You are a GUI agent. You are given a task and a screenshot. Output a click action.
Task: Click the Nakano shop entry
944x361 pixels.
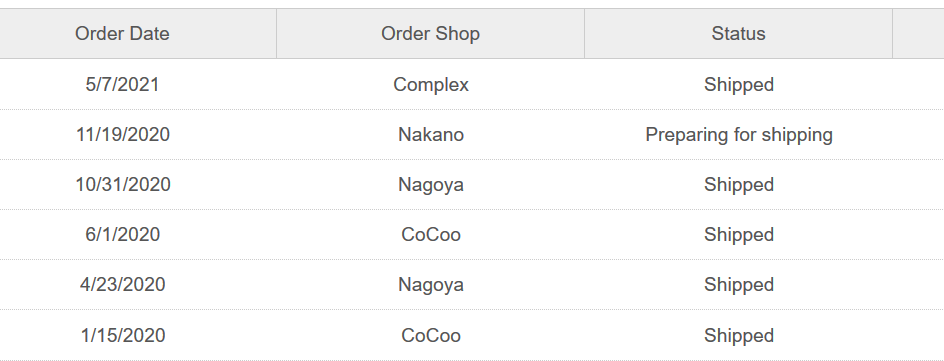pos(430,134)
